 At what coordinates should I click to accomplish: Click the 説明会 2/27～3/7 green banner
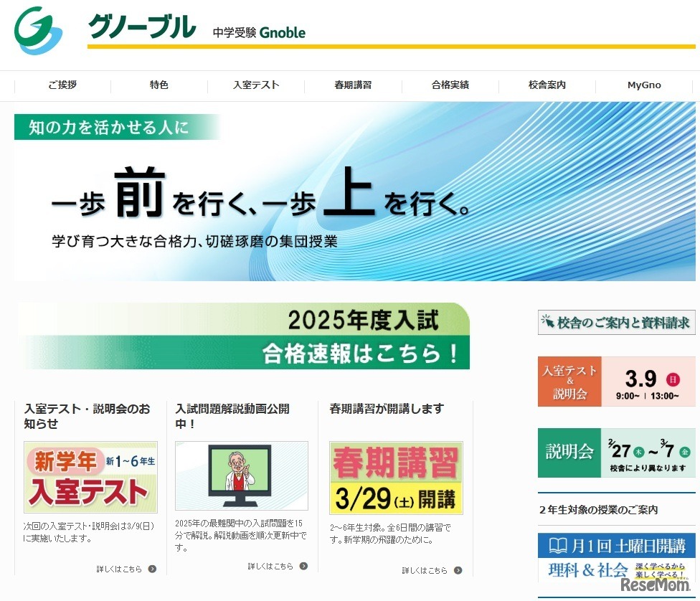615,454
